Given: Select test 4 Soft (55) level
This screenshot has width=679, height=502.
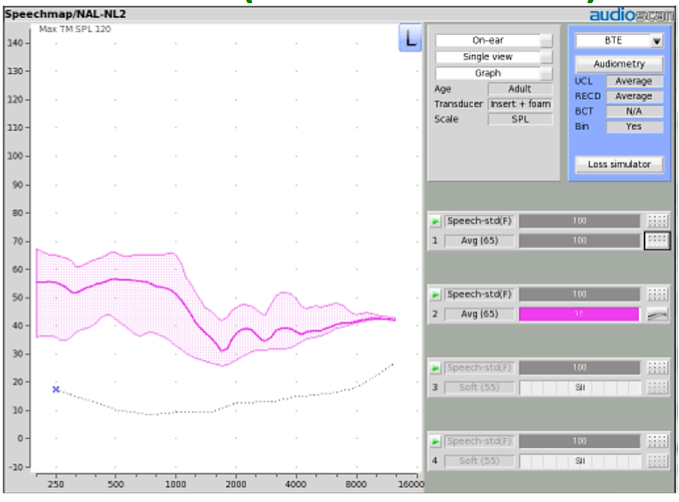Looking at the screenshot, I should point(479,461).
